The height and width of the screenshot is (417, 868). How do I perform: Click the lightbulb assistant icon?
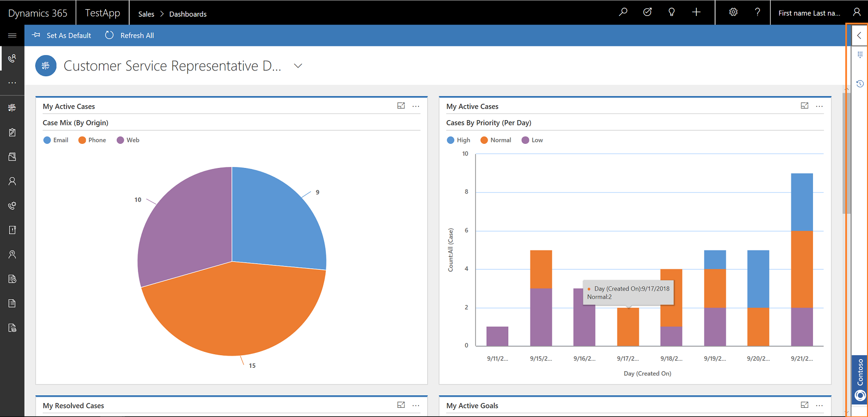(x=671, y=12)
